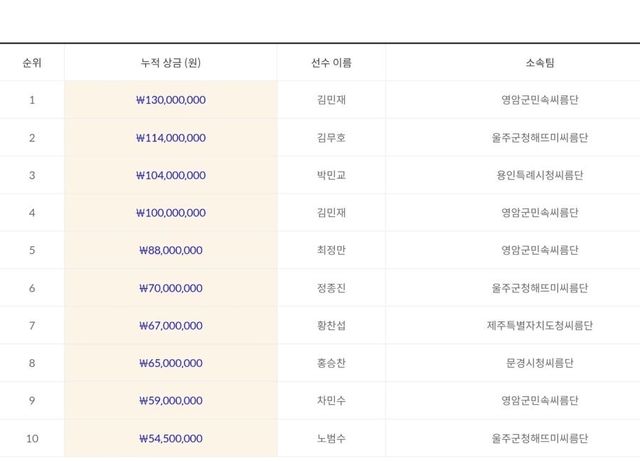This screenshot has width=640, height=461.
Task: Open player 황찬섭's entry
Action: pyautogui.click(x=332, y=325)
